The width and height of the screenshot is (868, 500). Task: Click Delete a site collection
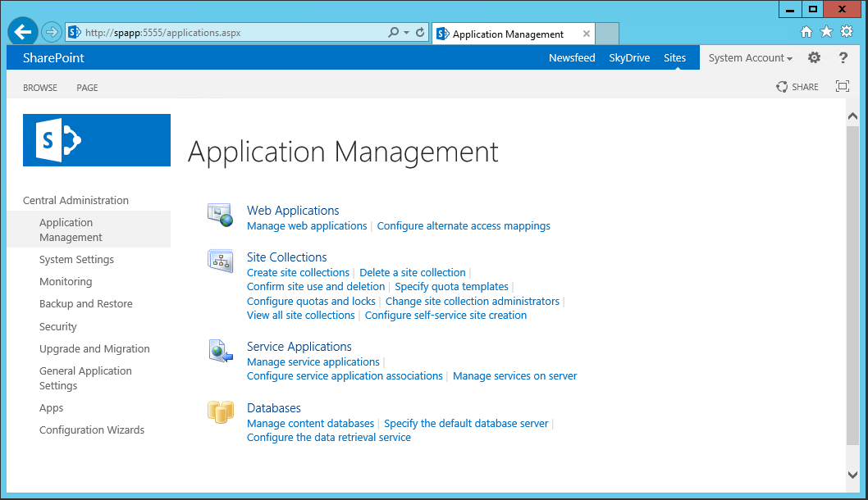(x=413, y=272)
